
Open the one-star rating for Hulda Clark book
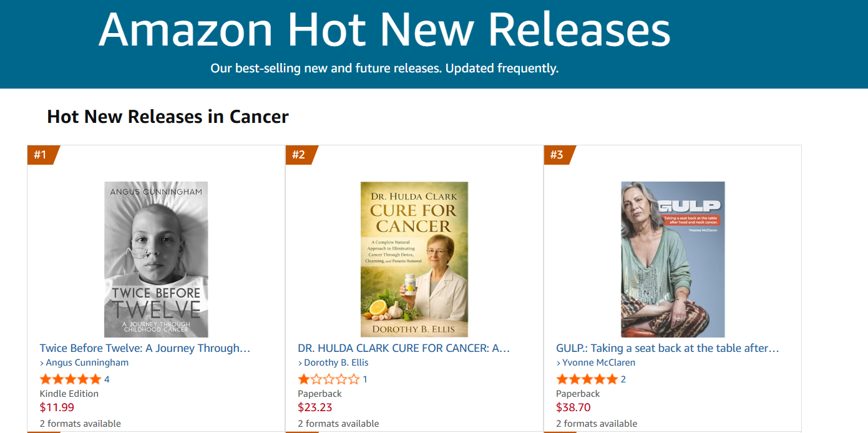pyautogui.click(x=329, y=379)
